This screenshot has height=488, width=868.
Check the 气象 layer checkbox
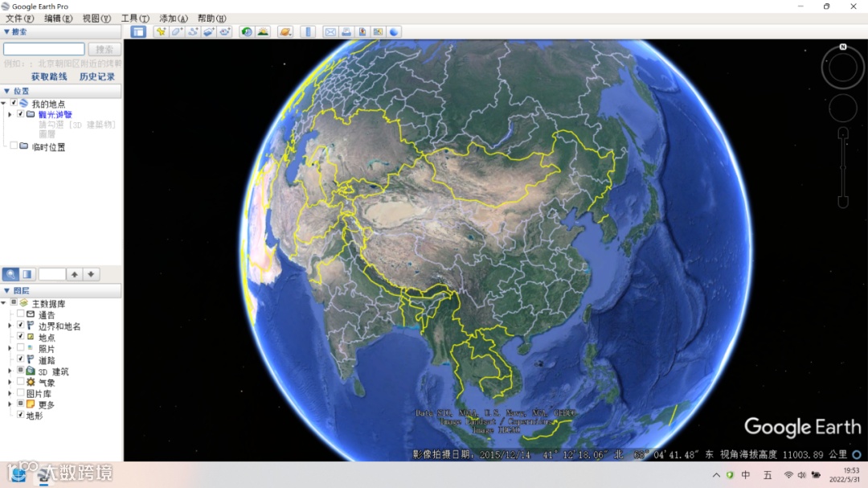20,382
